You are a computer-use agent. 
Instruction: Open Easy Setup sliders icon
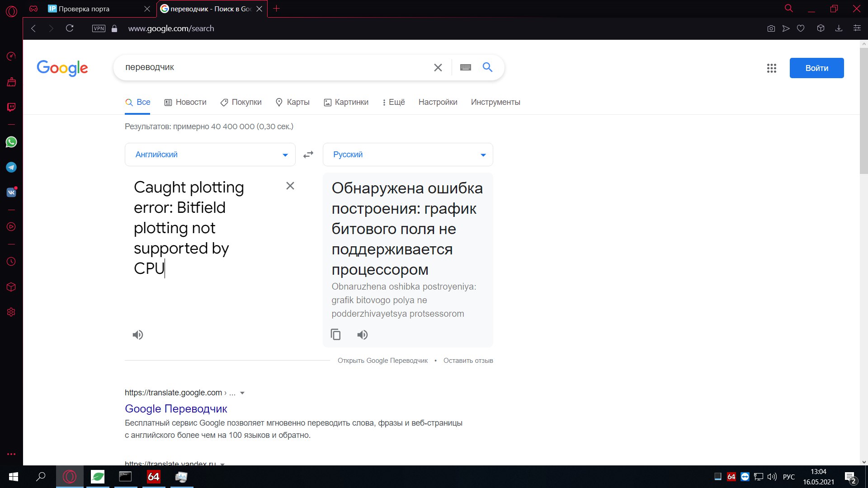point(857,28)
